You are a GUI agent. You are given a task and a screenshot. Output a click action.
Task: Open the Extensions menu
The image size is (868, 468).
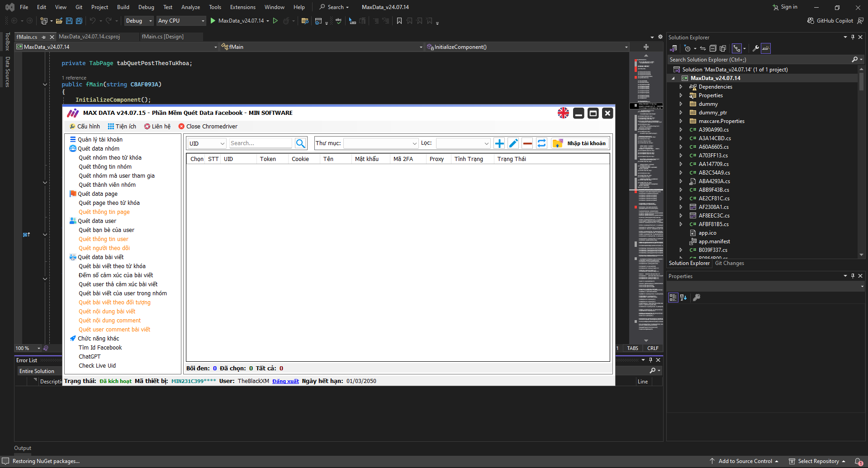tap(243, 7)
